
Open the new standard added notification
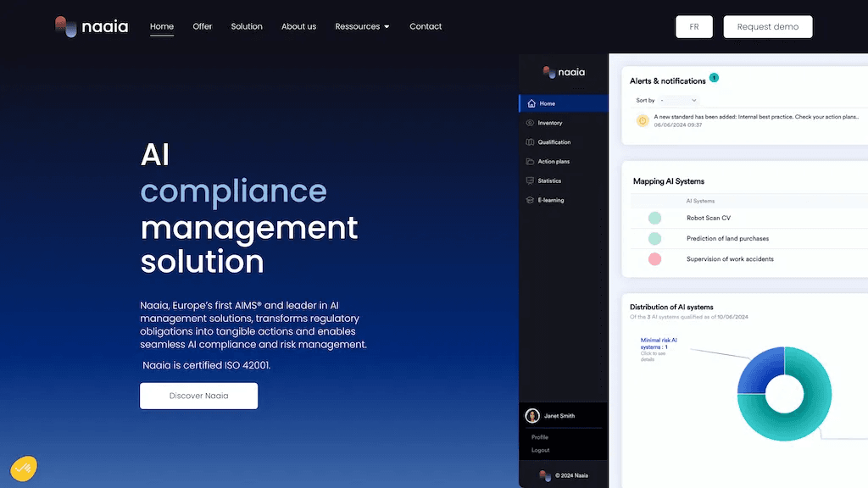[x=755, y=120]
